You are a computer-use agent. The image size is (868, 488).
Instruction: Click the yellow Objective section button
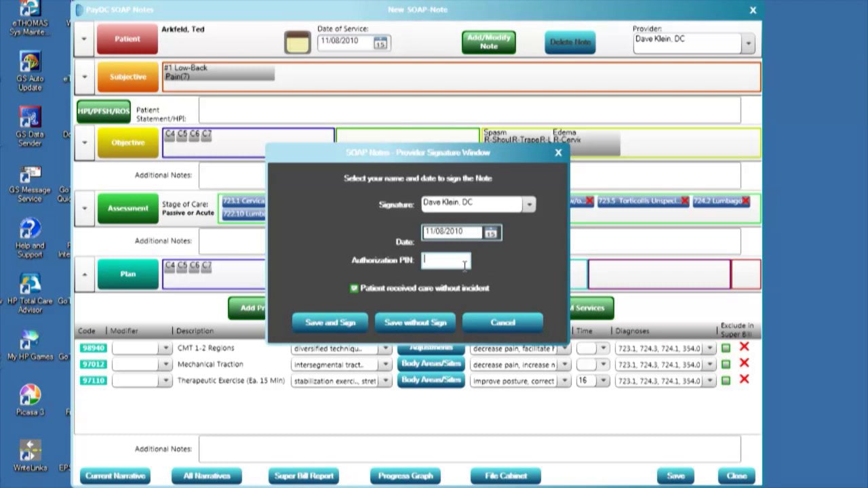click(127, 142)
